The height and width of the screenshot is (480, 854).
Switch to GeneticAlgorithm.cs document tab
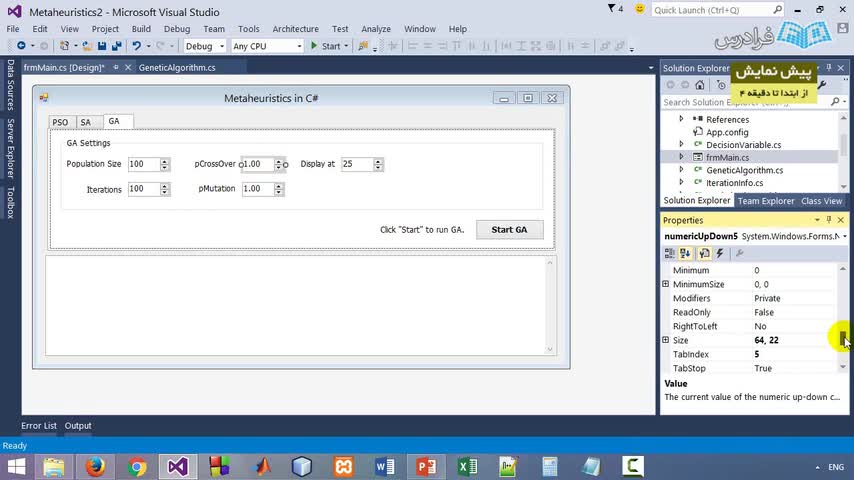[x=177, y=68]
